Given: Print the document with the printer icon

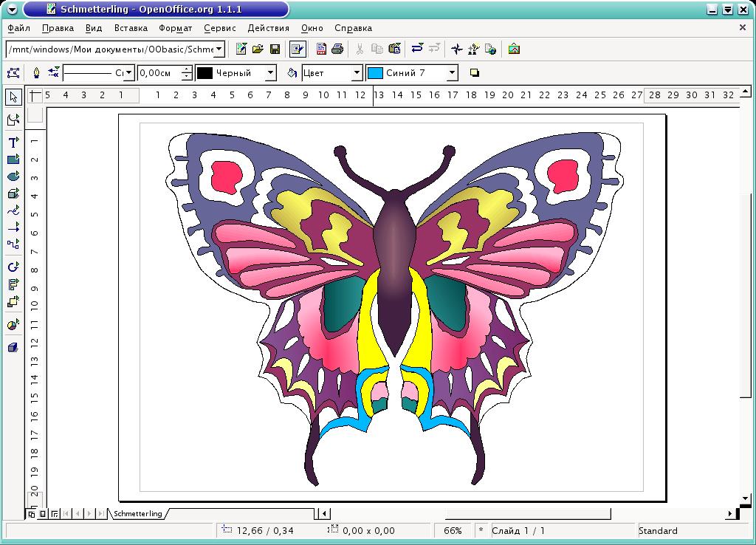Looking at the screenshot, I should (x=337, y=49).
